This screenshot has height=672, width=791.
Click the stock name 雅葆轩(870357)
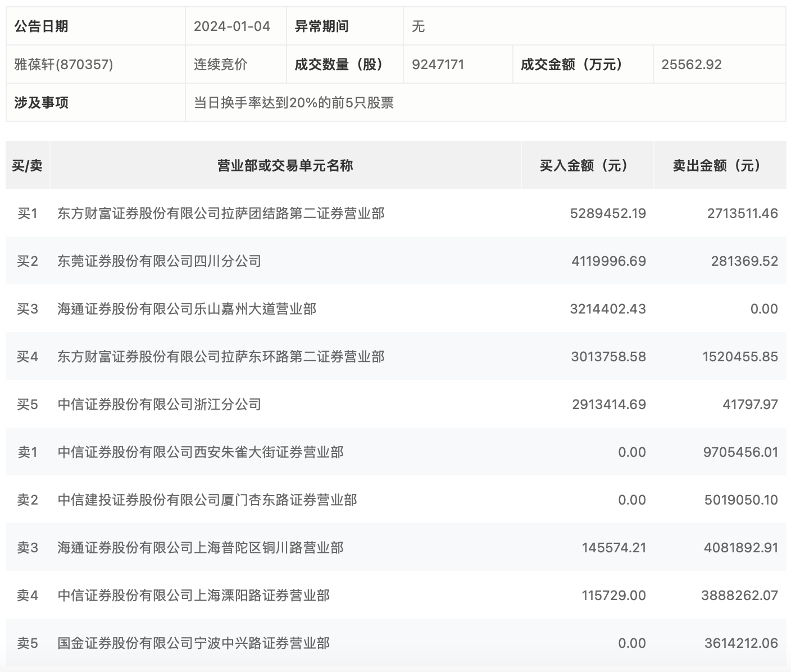click(x=63, y=65)
